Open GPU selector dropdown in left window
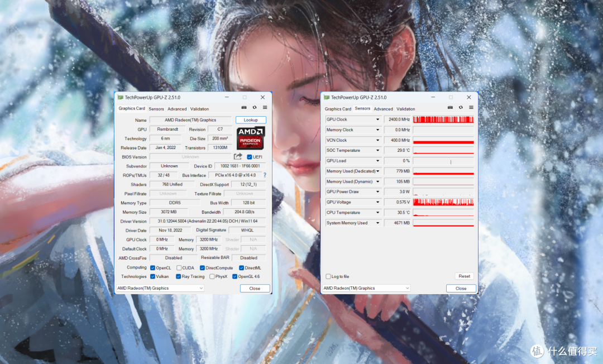This screenshot has height=364, width=603. [160, 288]
